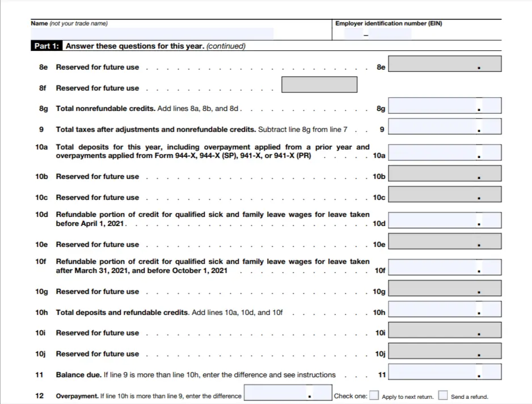This screenshot has width=532, height=404.
Task: Click the grayed 10b reserved field
Action: click(445, 173)
